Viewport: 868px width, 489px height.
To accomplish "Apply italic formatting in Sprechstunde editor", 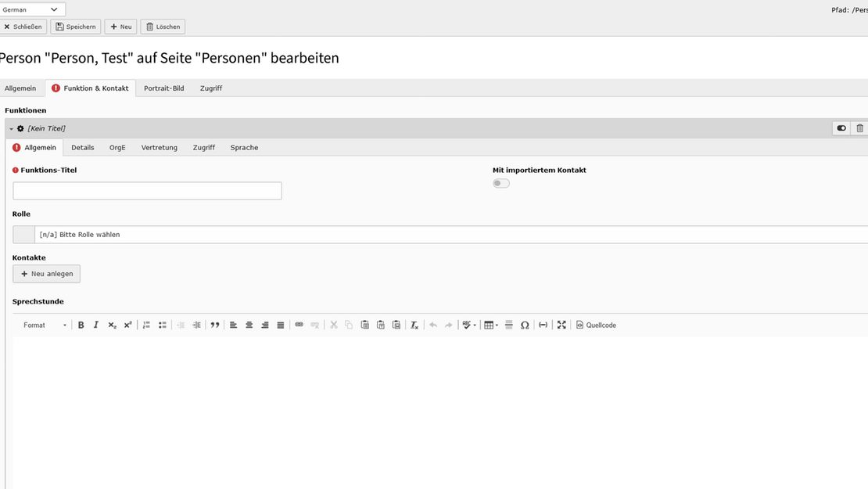I will (96, 325).
